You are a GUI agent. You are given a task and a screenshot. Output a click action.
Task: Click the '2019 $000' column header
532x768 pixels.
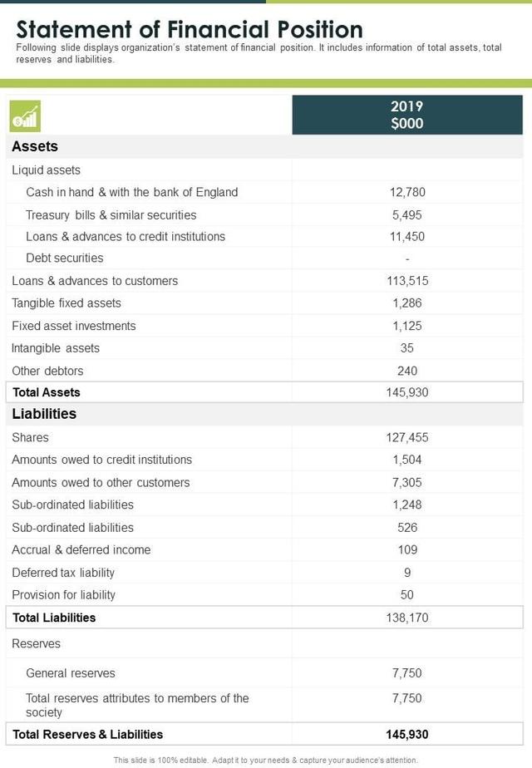pos(407,115)
